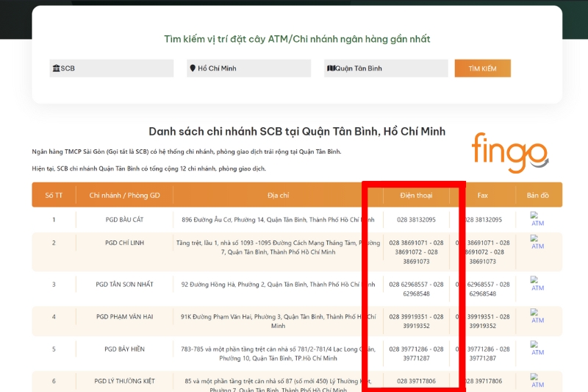Open the ATM map link for PGD TÂN SƠN NHẤT
This screenshot has width=588, height=392.
point(537,284)
